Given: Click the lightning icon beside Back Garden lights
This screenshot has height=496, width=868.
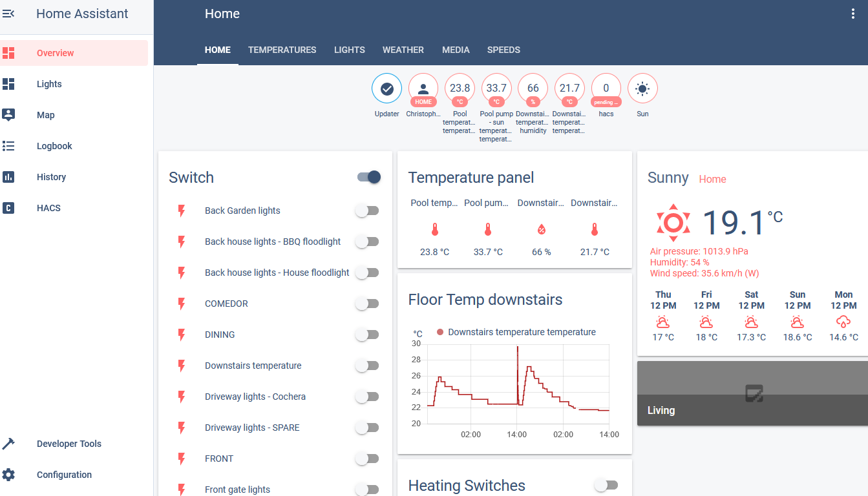Looking at the screenshot, I should (x=182, y=211).
